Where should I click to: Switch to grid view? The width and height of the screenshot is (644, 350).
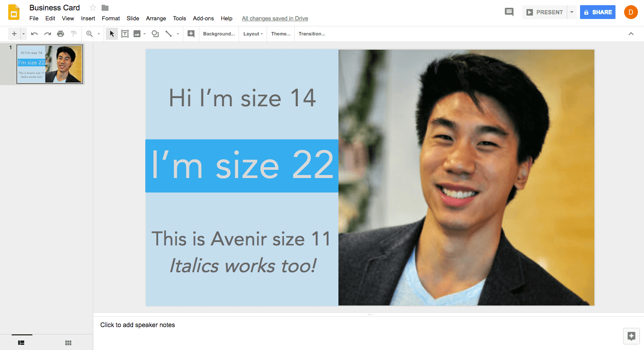point(68,343)
